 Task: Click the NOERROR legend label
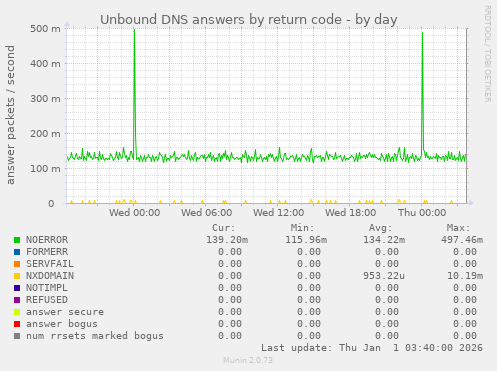click(x=47, y=240)
